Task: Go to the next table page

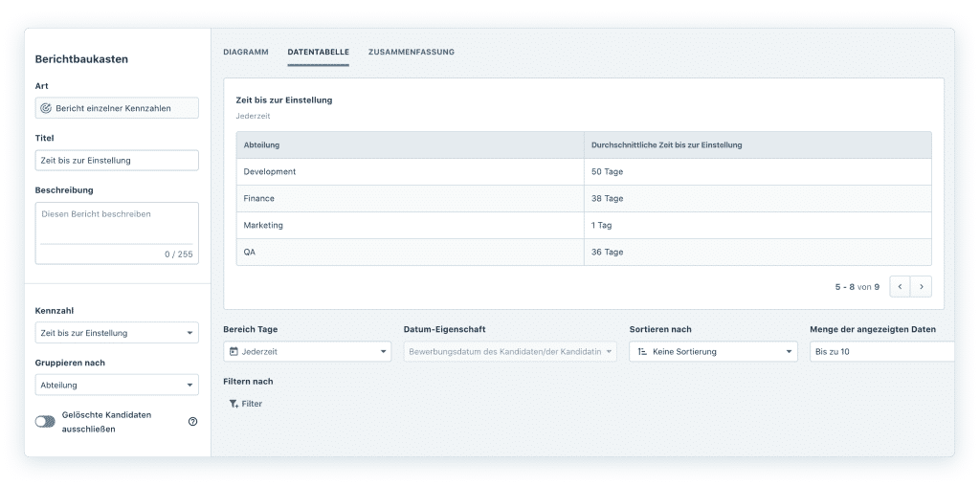Action: click(921, 286)
